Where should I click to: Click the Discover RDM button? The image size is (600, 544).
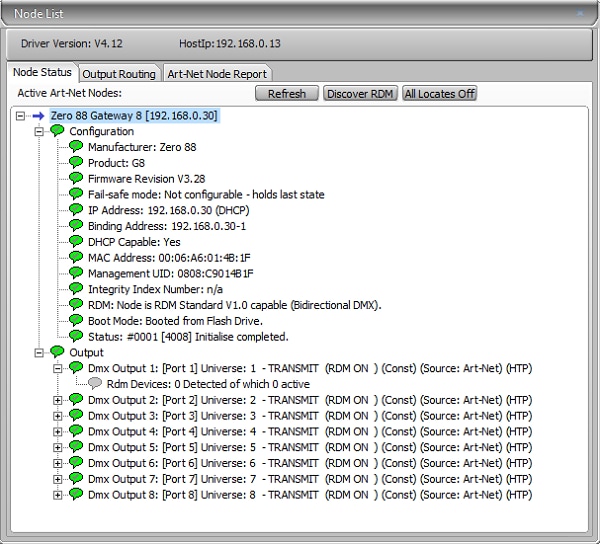360,93
